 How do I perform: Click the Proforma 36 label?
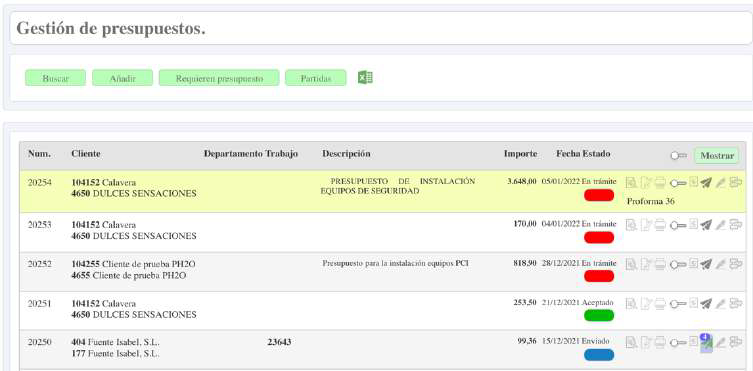651,202
